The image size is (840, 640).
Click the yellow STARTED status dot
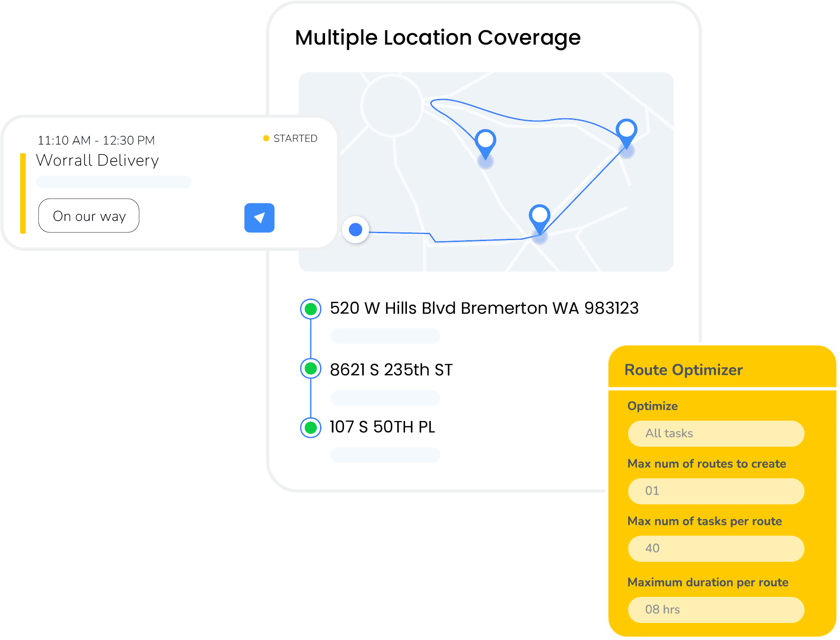click(266, 138)
